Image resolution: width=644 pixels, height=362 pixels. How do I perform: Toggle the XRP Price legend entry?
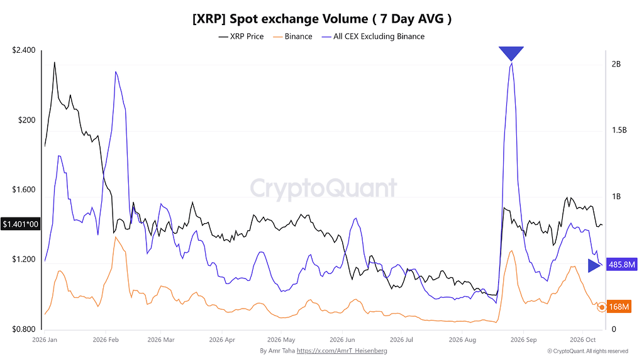(241, 36)
